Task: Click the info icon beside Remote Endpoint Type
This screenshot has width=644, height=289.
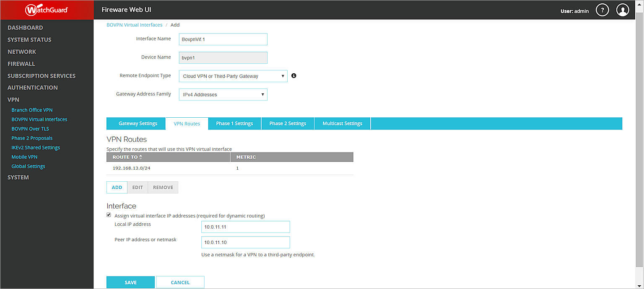Action: [293, 75]
